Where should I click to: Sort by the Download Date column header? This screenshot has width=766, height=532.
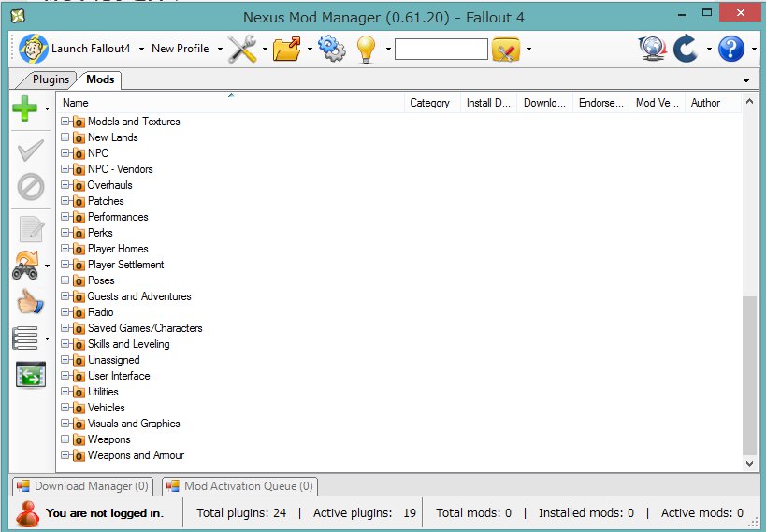[544, 103]
